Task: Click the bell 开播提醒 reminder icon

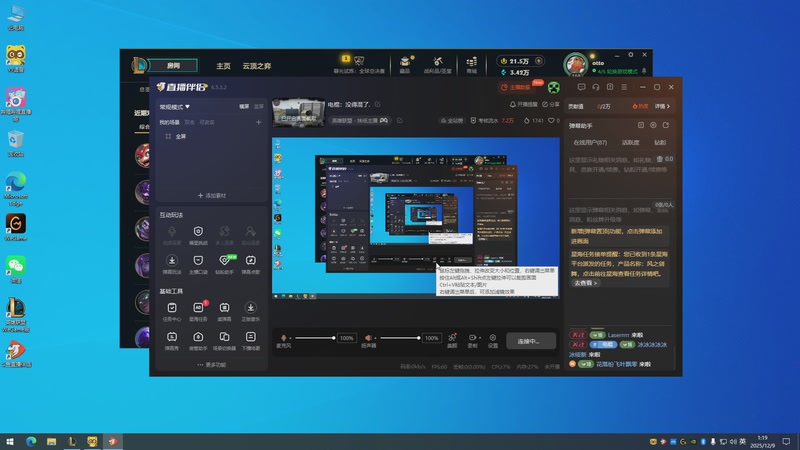Action: pyautogui.click(x=513, y=104)
